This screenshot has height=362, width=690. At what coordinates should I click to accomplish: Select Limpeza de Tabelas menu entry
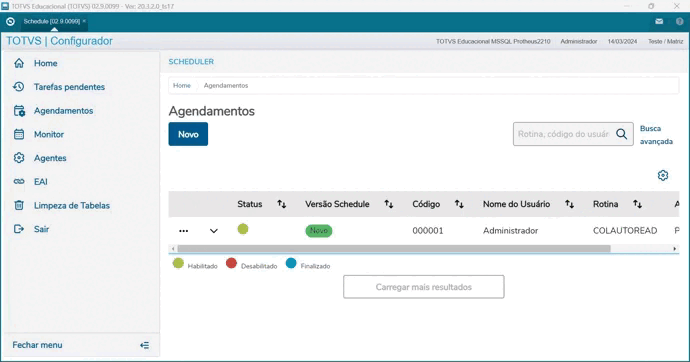[x=72, y=205]
